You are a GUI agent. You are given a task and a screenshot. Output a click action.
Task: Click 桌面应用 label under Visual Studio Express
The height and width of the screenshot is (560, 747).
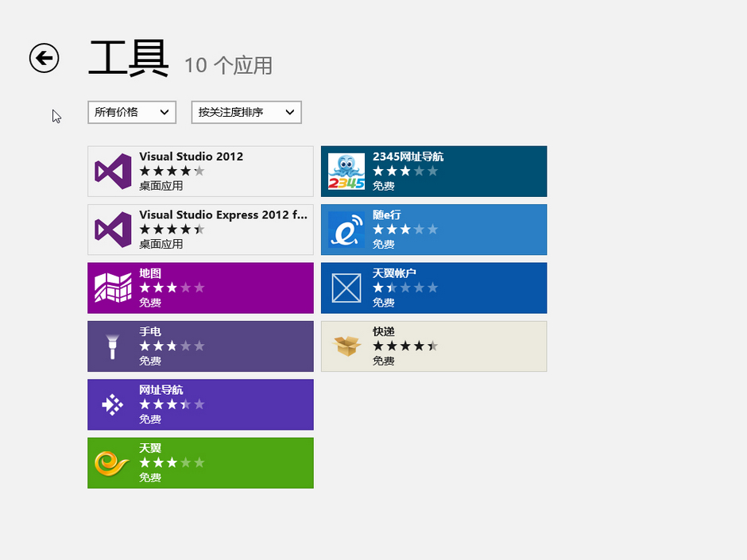pos(161,245)
